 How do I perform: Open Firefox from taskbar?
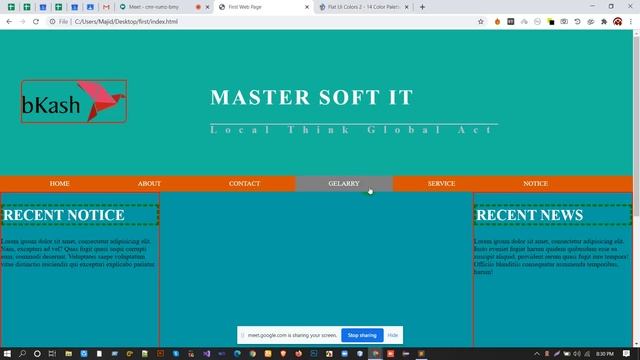coord(299,353)
